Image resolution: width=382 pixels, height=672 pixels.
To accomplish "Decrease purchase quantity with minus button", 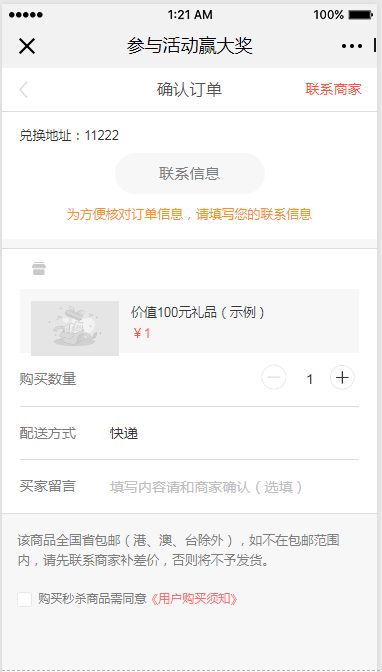I will 274,378.
